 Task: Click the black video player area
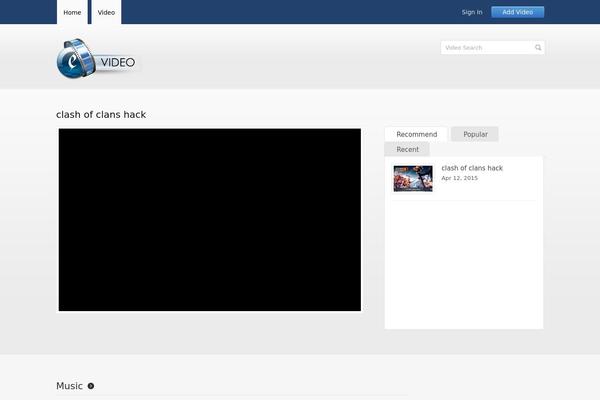coord(210,220)
